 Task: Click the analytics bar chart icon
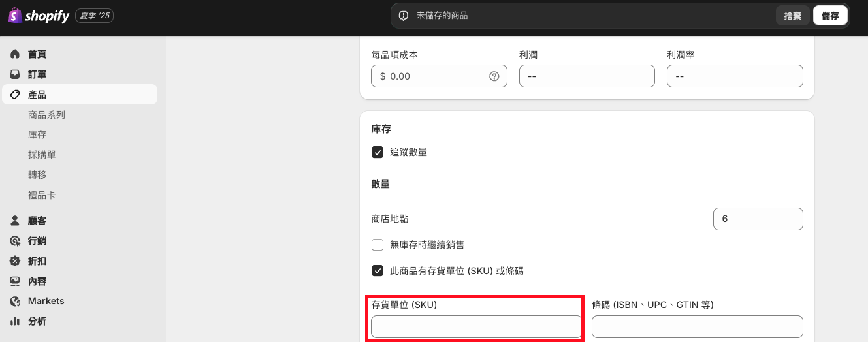pos(15,321)
